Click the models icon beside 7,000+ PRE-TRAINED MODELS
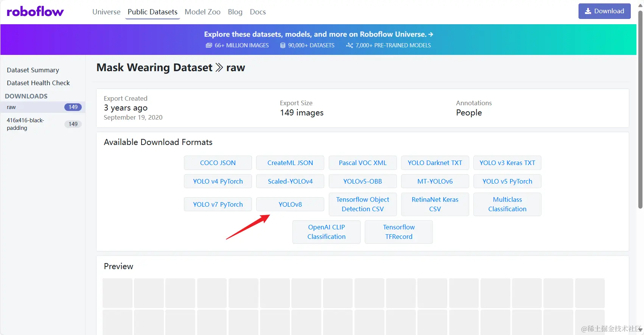Screen dimensions: 644x335 [x=350, y=45]
